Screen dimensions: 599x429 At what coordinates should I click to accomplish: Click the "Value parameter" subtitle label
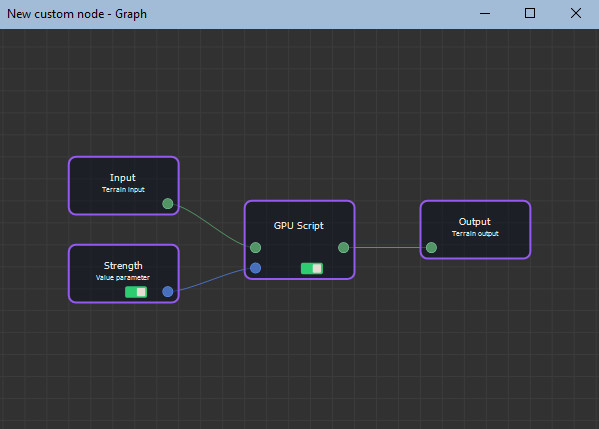click(x=123, y=277)
